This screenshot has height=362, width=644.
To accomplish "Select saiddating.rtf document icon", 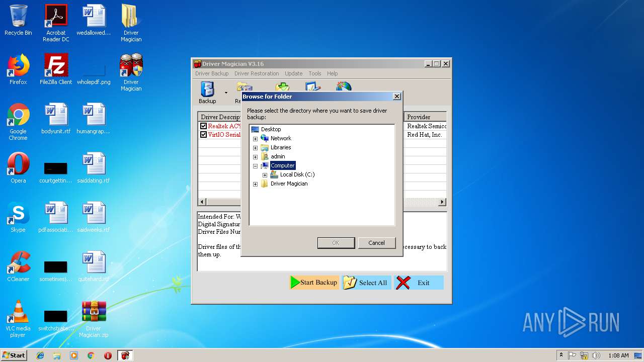I will coord(94,168).
